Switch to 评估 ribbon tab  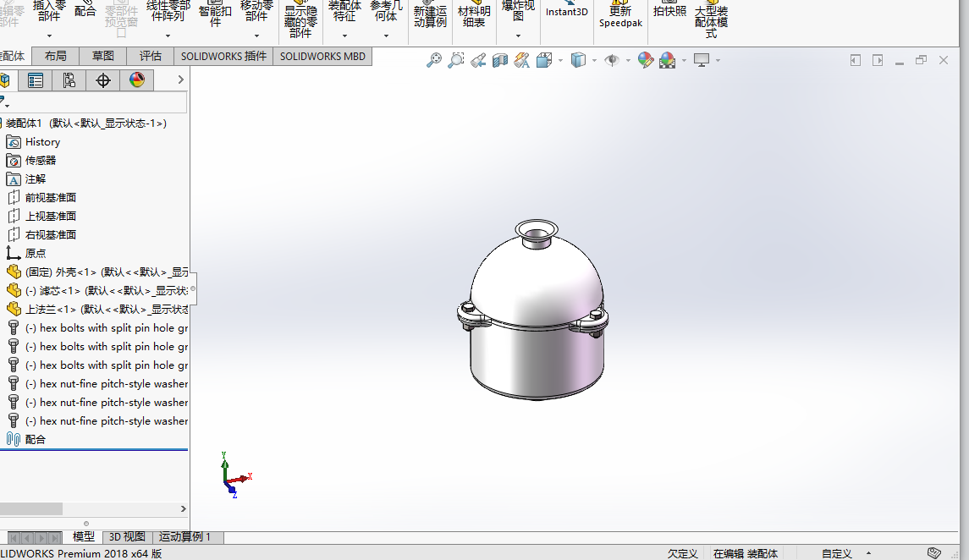(150, 56)
